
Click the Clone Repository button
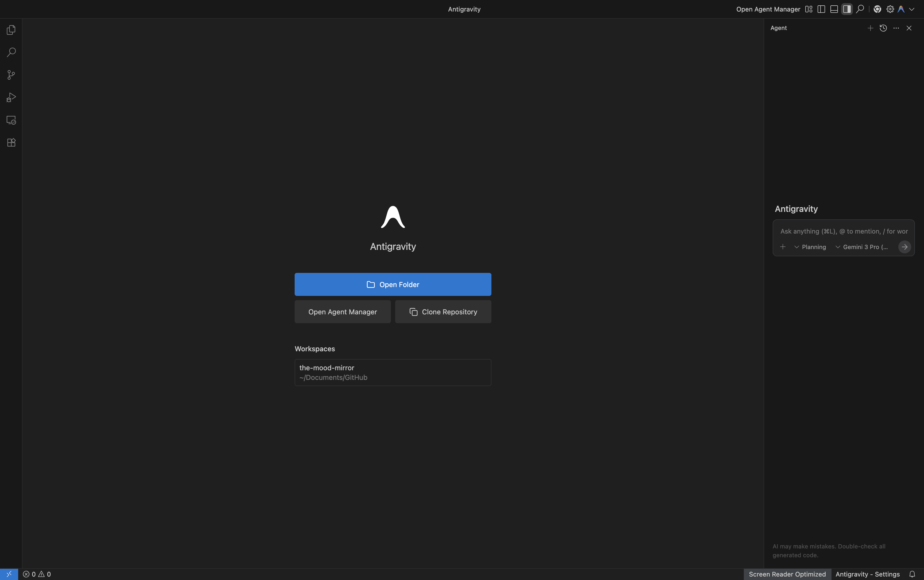click(443, 311)
